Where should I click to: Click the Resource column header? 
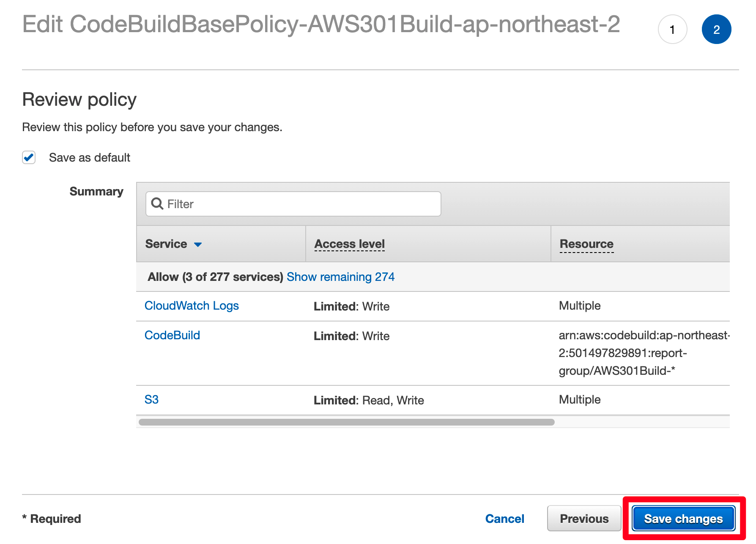pyautogui.click(x=586, y=244)
